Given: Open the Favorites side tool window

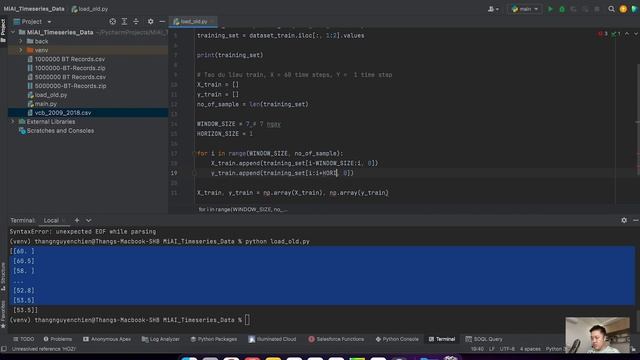Looking at the screenshot, I should pyautogui.click(x=3, y=314).
